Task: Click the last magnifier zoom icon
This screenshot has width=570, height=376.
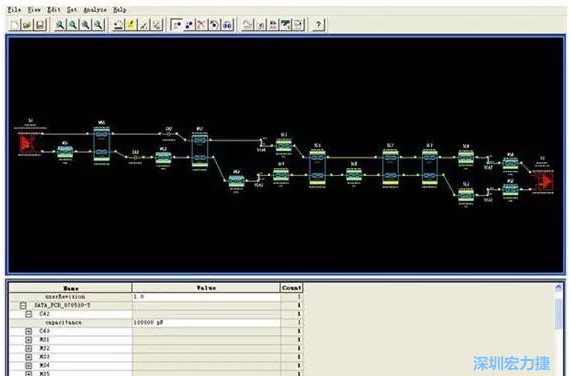Action: (x=98, y=25)
